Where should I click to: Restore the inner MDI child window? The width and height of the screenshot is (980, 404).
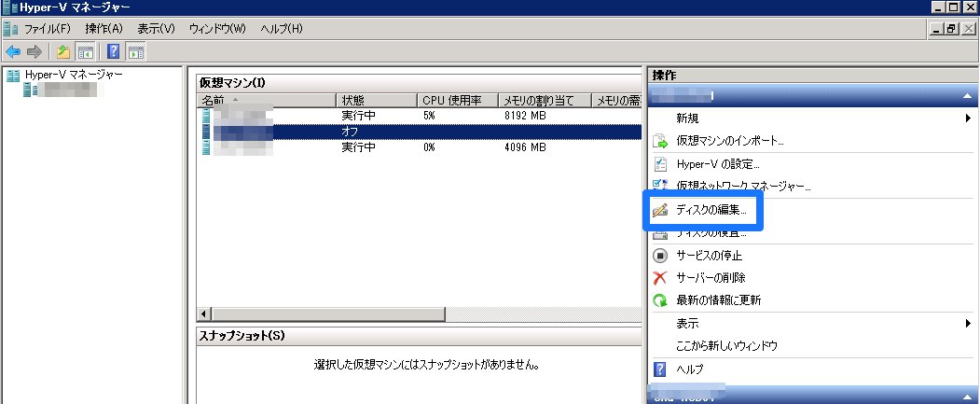pos(951,29)
